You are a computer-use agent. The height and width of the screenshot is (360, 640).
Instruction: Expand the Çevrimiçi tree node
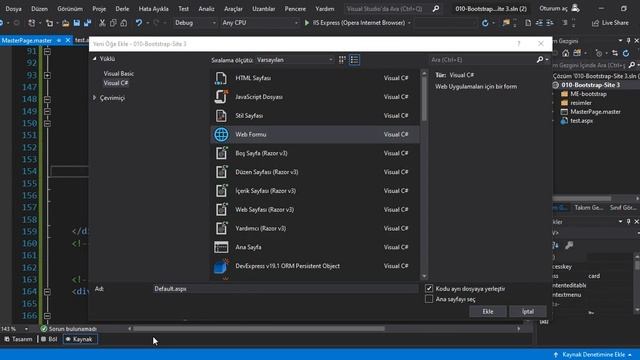tap(95, 98)
